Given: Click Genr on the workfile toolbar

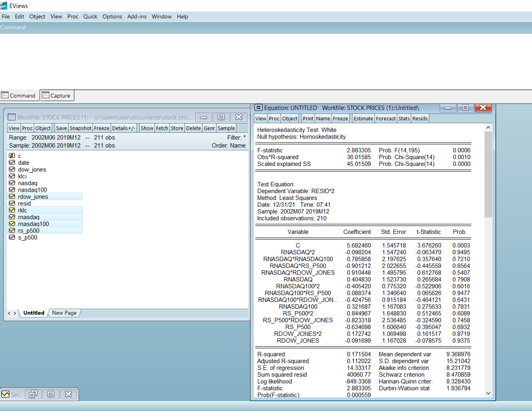Looking at the screenshot, I should 209,128.
